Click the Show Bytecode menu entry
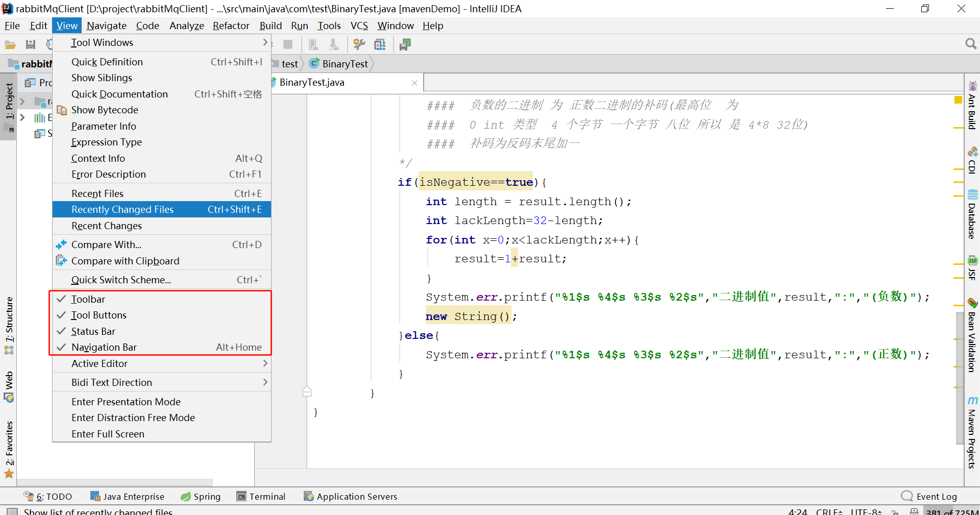980x515 pixels. coord(162,110)
